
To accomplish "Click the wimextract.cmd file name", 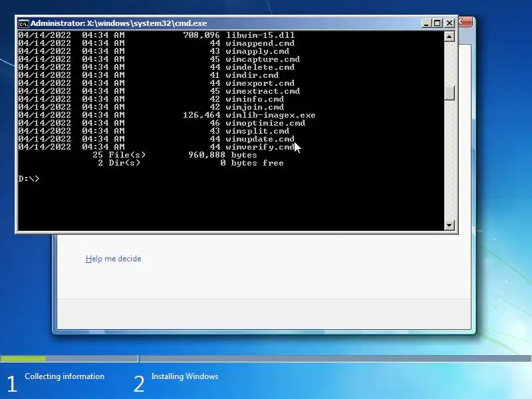I will pyautogui.click(x=263, y=91).
